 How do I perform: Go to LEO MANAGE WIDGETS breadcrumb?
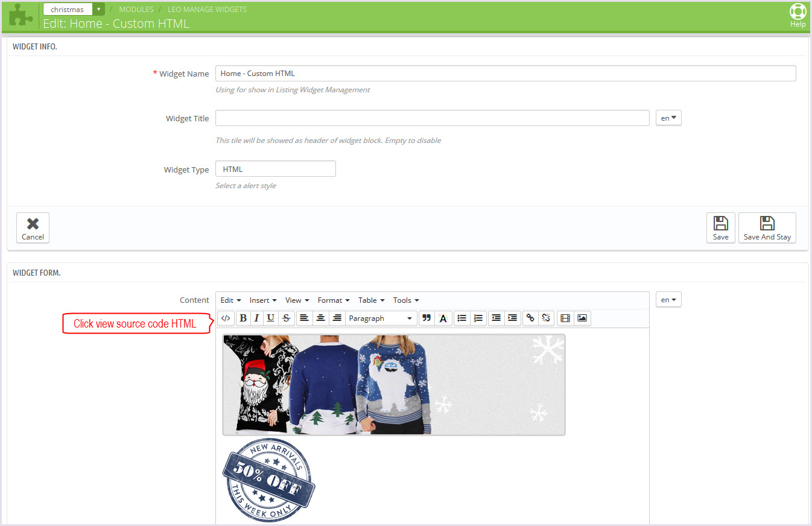[x=207, y=9]
